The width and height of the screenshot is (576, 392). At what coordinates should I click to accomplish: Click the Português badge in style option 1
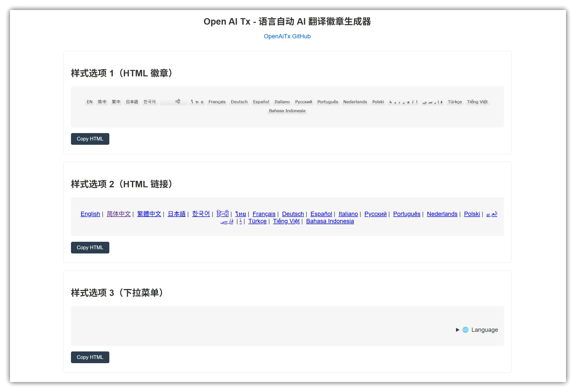click(327, 102)
